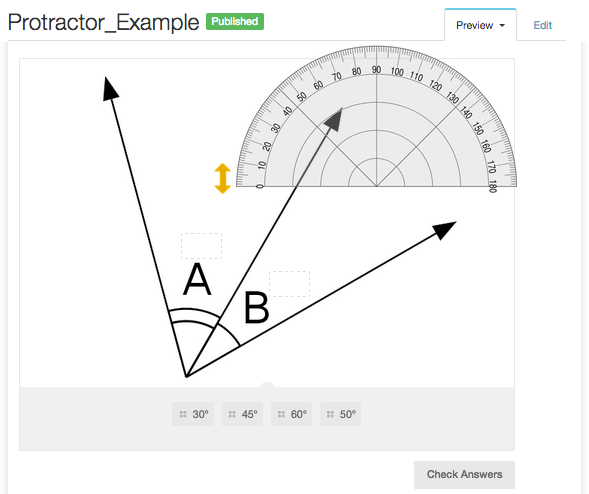Open the Edit tab
The image size is (589, 494).
542,25
